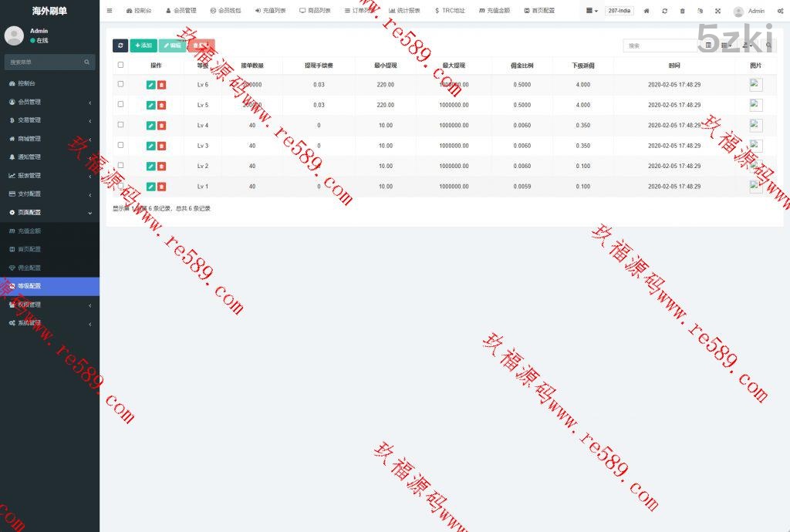Open 会员管理 in the top navigation
The height and width of the screenshot is (532, 790).
pyautogui.click(x=181, y=11)
